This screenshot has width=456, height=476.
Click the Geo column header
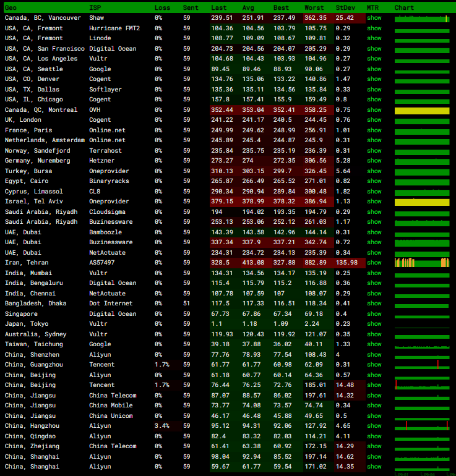click(x=11, y=8)
